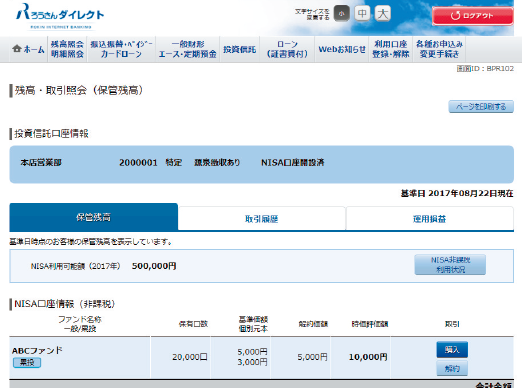The image size is (522, 388).
Task: Open 各種お申込み 変更手続き menu
Action: 439,49
